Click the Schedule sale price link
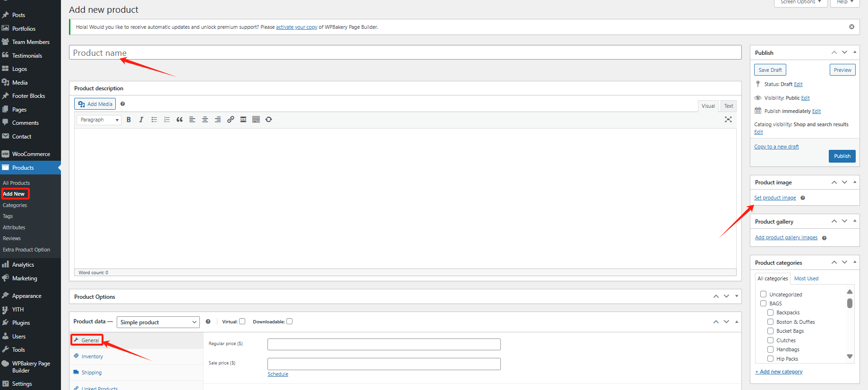 [278, 374]
